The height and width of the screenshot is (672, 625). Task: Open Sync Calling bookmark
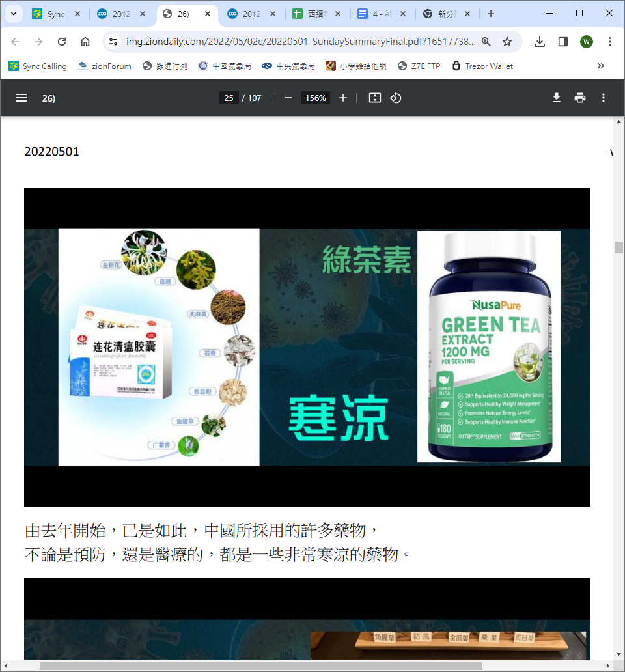[x=38, y=66]
